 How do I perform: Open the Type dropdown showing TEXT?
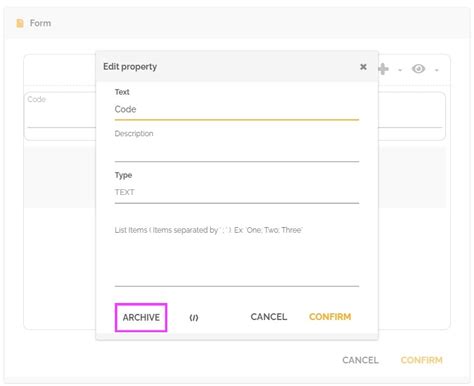[237, 192]
